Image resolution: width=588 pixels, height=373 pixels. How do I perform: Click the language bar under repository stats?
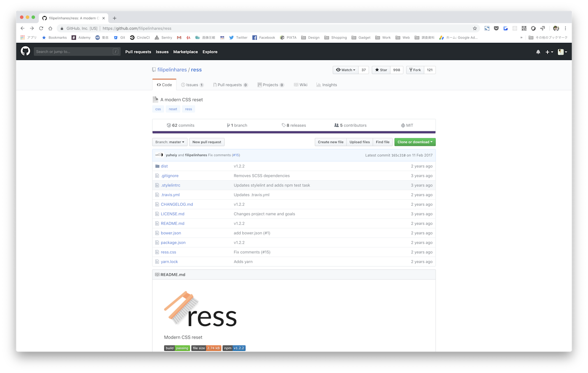point(294,132)
